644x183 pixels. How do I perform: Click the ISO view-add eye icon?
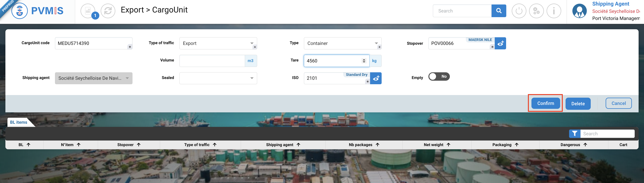[x=376, y=78]
